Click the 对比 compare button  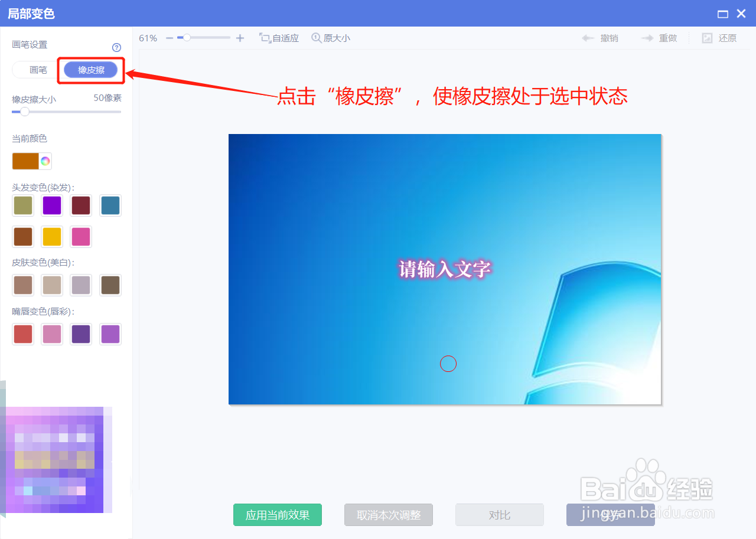[x=499, y=514]
